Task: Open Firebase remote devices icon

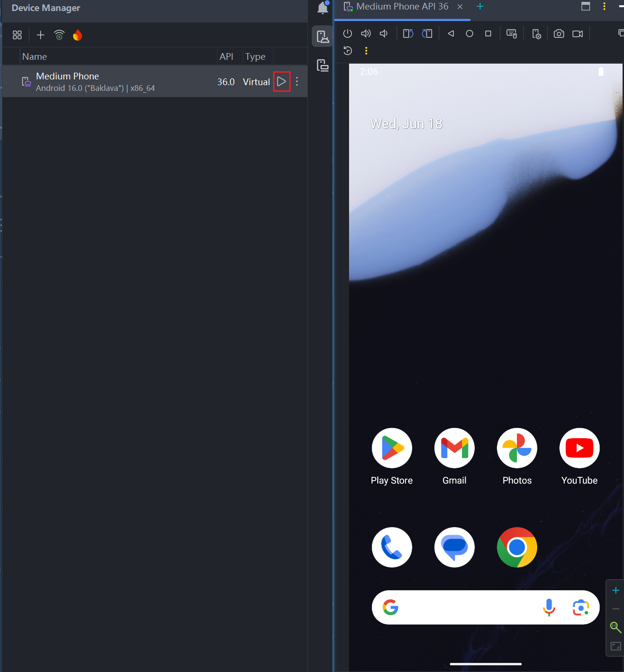Action: 77,35
